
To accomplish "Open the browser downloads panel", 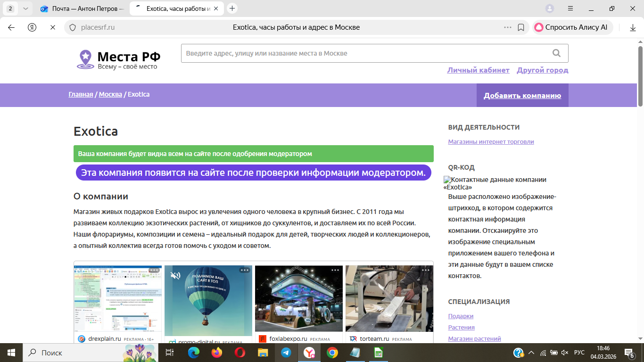I will 633,27.
